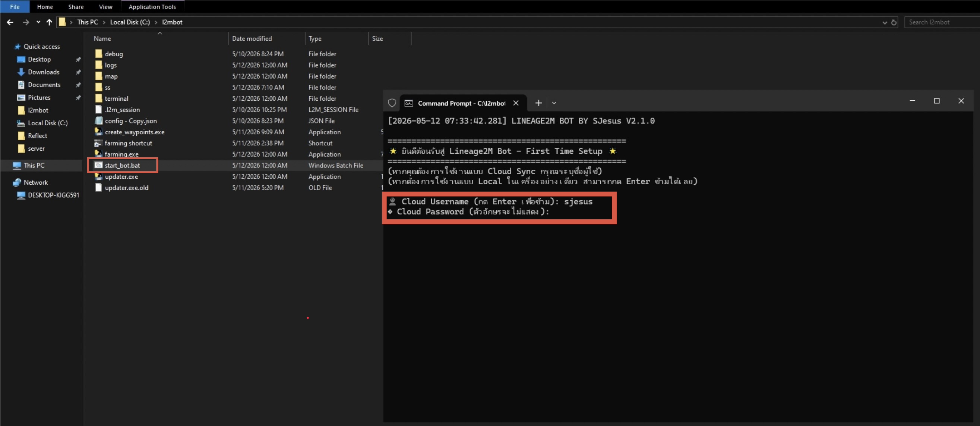Open l2mbot in the navigation pane

point(38,110)
